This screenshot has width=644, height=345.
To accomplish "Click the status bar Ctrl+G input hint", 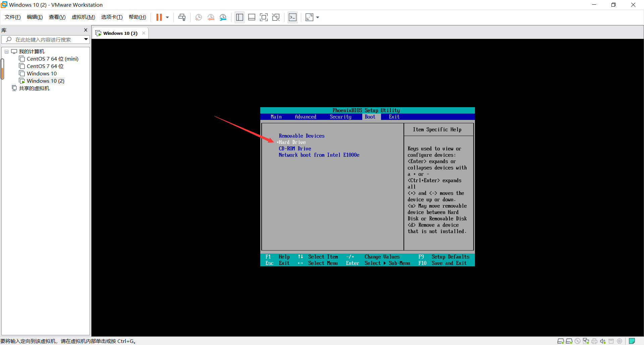I will pyautogui.click(x=68, y=341).
